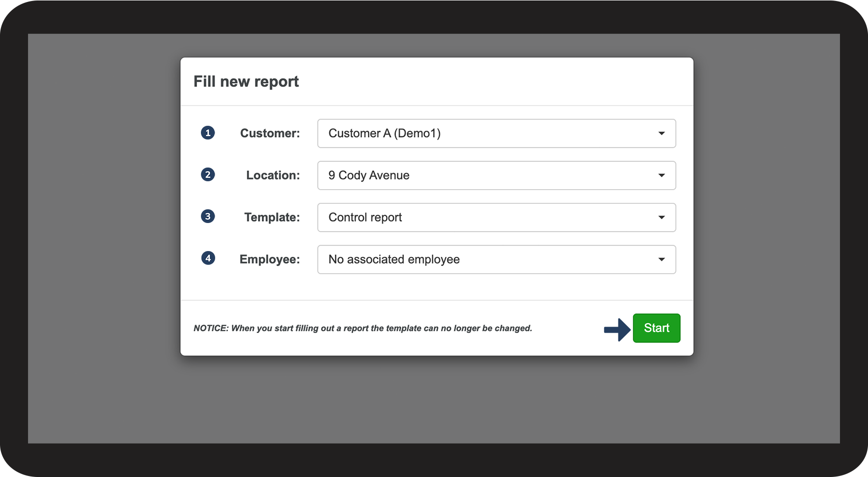Open the Control report template dropdown
This screenshot has width=868, height=477.
coord(496,218)
